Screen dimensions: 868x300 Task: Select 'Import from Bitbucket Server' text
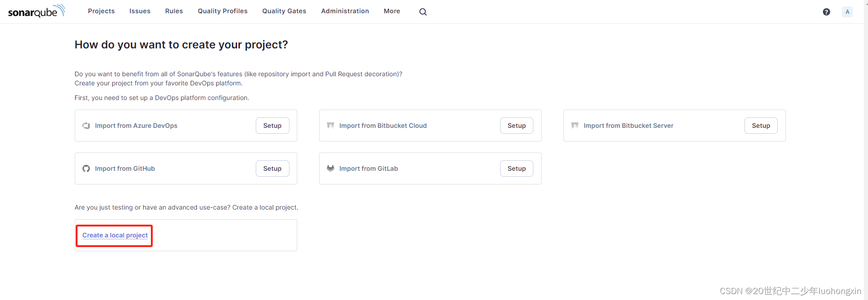629,126
